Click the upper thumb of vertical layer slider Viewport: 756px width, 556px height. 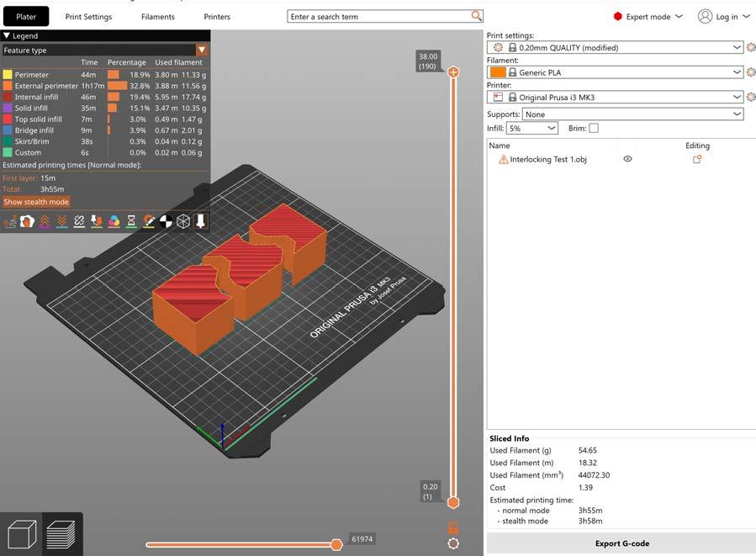453,72
